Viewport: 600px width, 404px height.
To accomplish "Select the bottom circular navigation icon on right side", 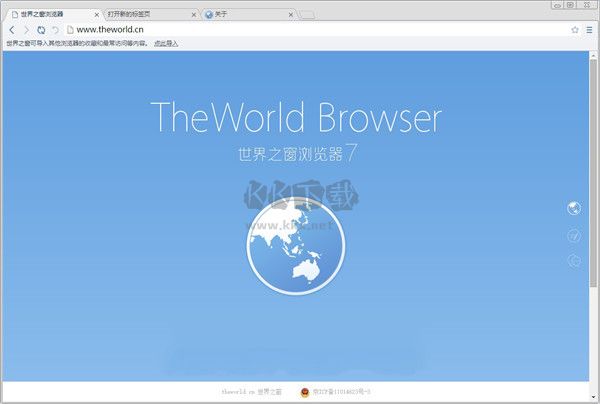I will [x=574, y=261].
